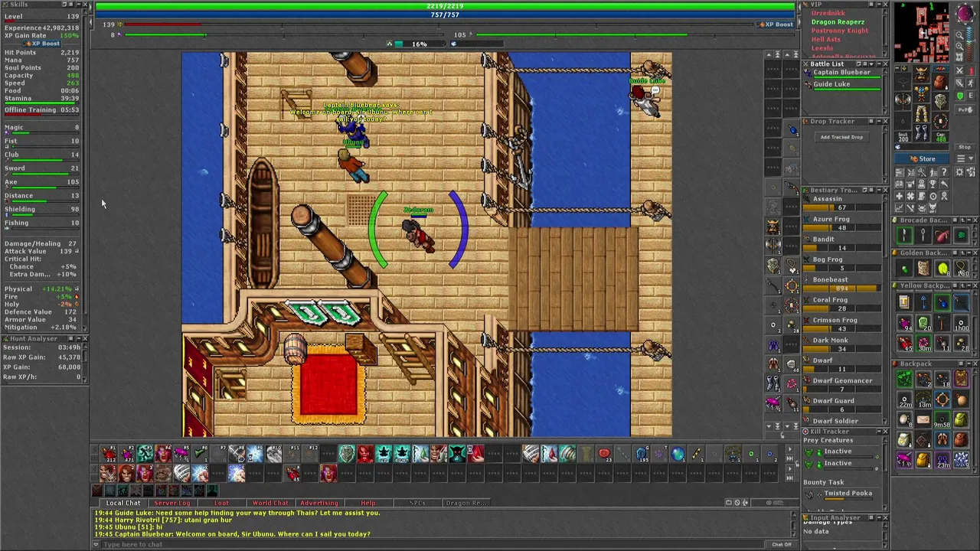Toggle the crossed swords attack mode

tap(959, 71)
